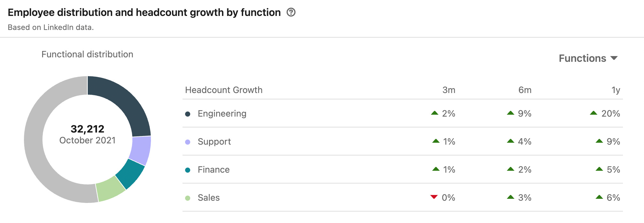This screenshot has width=644, height=223.
Task: Click the help question mark icon
Action: (x=291, y=12)
